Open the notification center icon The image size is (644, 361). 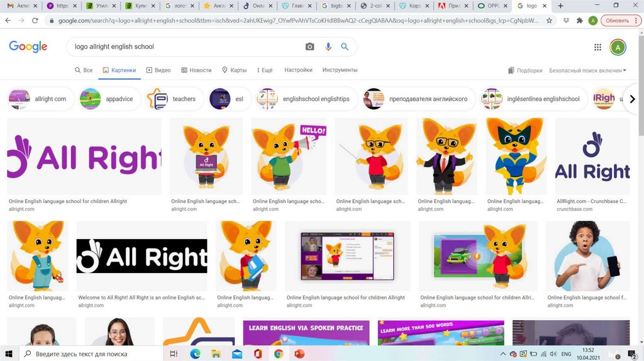632,354
